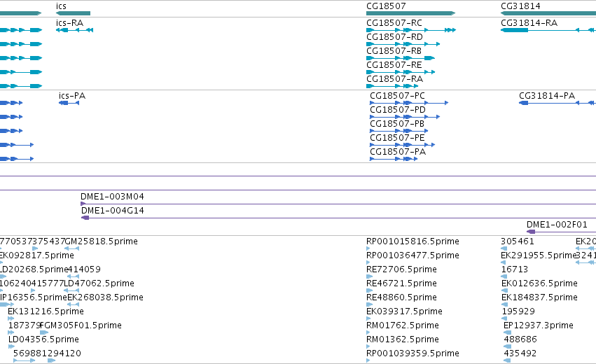Click the feature labeled 488686
The height and width of the screenshot is (364, 596).
pyautogui.click(x=520, y=339)
